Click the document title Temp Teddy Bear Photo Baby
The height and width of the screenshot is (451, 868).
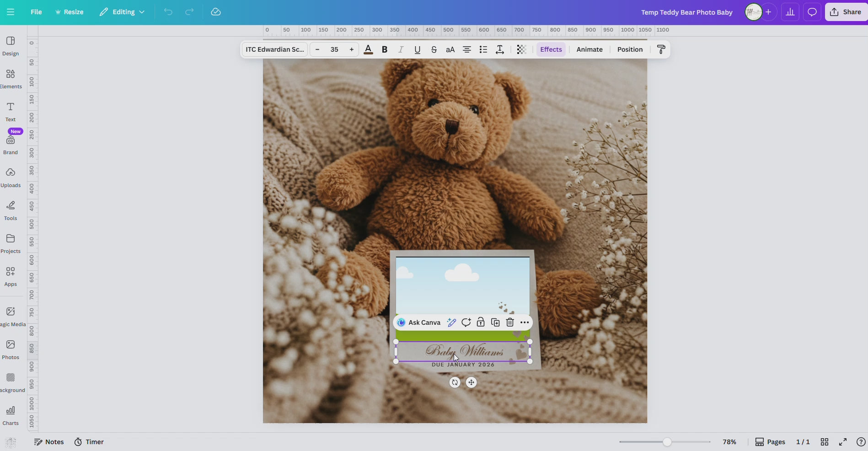point(686,12)
